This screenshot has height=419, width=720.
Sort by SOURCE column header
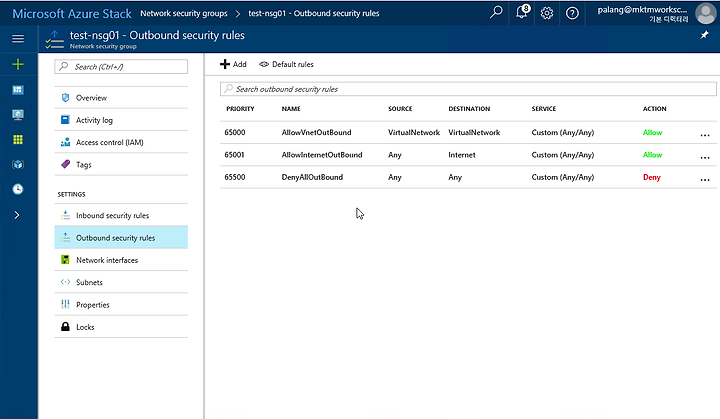coord(400,109)
